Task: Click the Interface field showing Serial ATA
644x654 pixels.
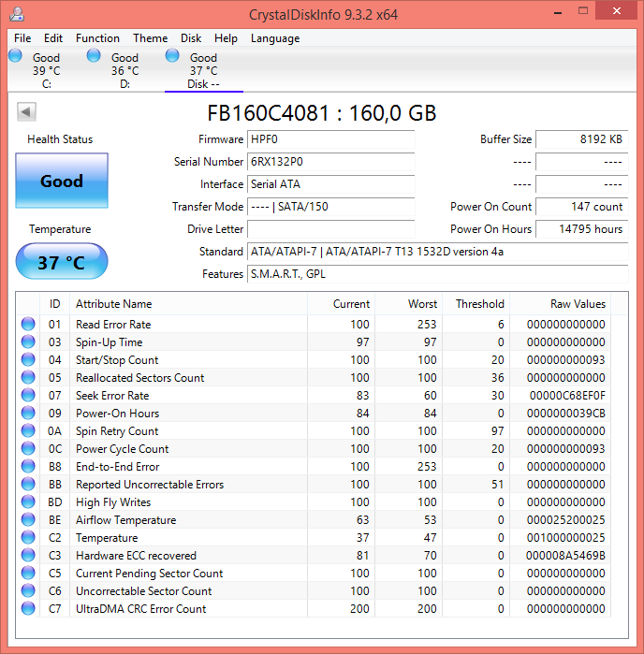Action: (331, 184)
